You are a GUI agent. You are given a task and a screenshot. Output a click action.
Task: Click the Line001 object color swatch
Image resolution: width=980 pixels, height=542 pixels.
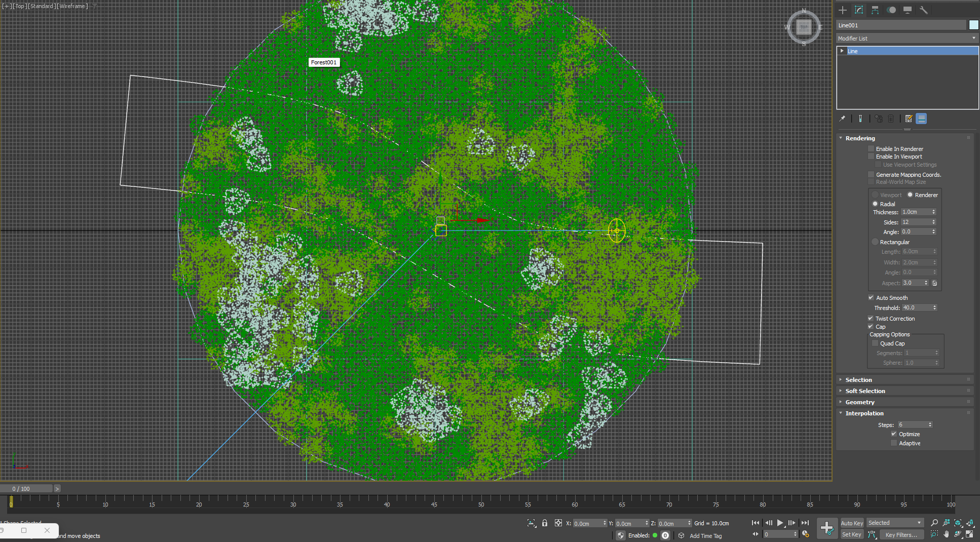973,25
